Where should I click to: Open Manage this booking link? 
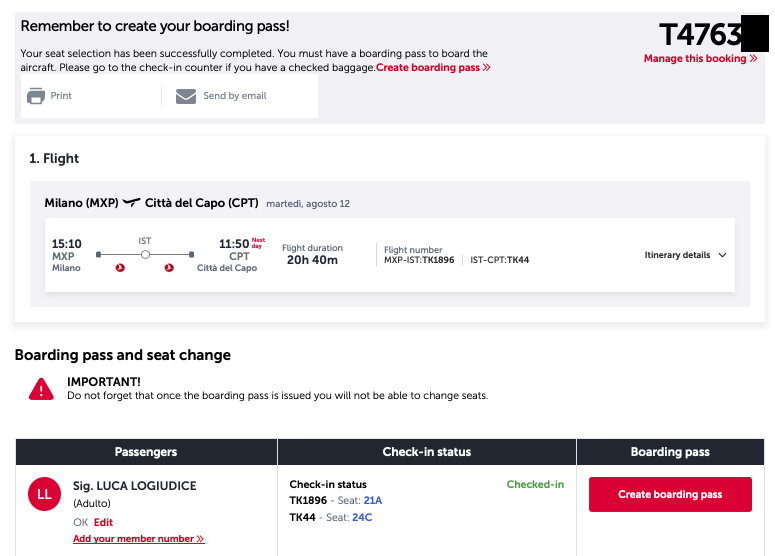[700, 58]
